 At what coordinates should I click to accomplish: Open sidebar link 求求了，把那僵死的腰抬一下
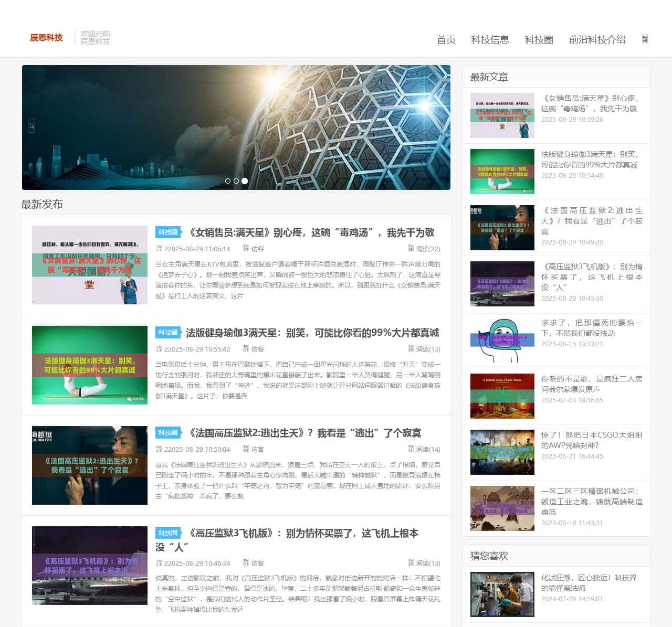[x=592, y=328]
